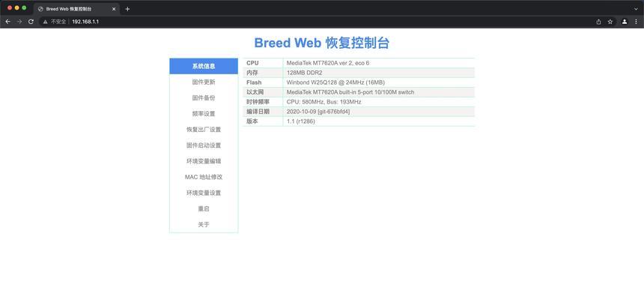Open 固件启动设置

click(204, 145)
